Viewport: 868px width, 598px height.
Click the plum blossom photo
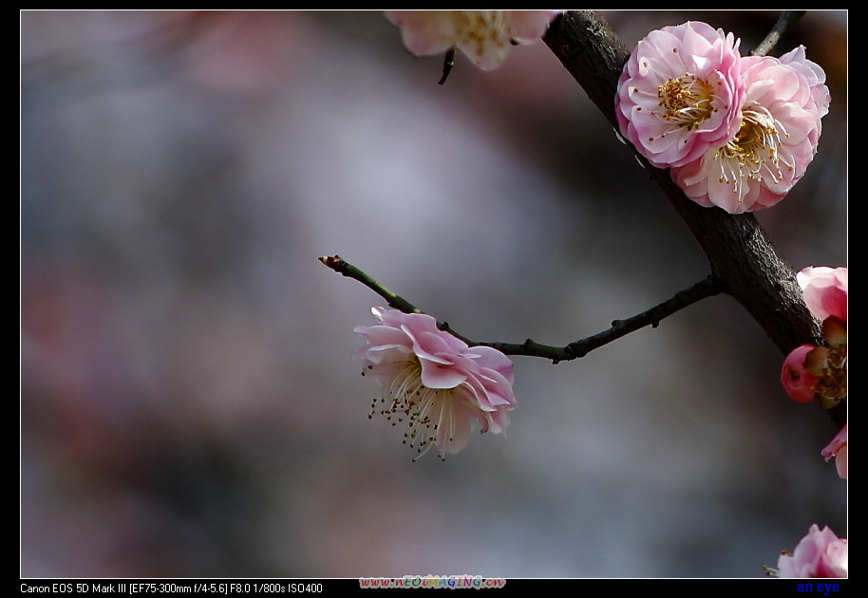[x=434, y=294]
